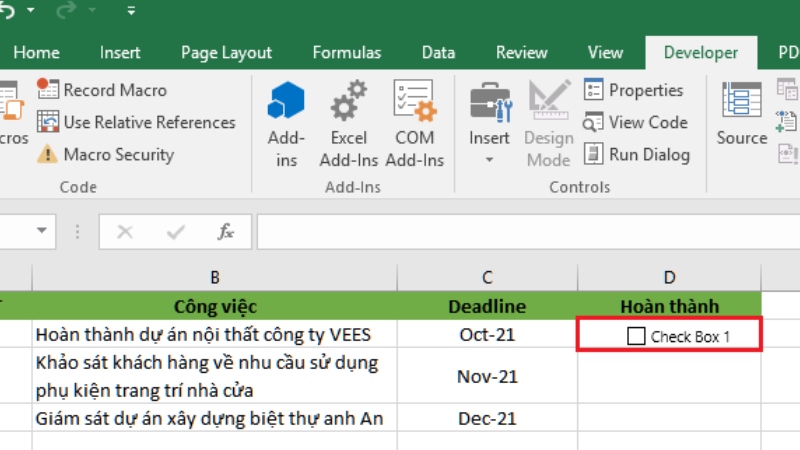Click the Record Macro icon
The height and width of the screenshot is (450, 800).
point(48,90)
